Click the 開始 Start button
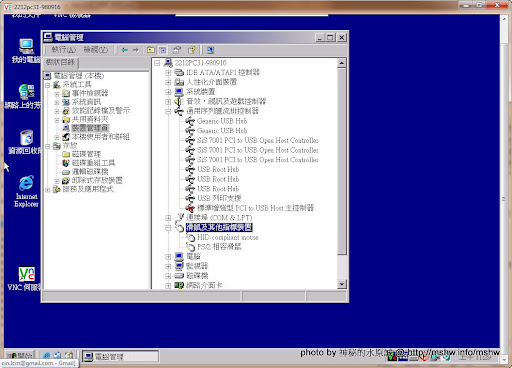This screenshot has width=512, height=368. click(x=20, y=356)
